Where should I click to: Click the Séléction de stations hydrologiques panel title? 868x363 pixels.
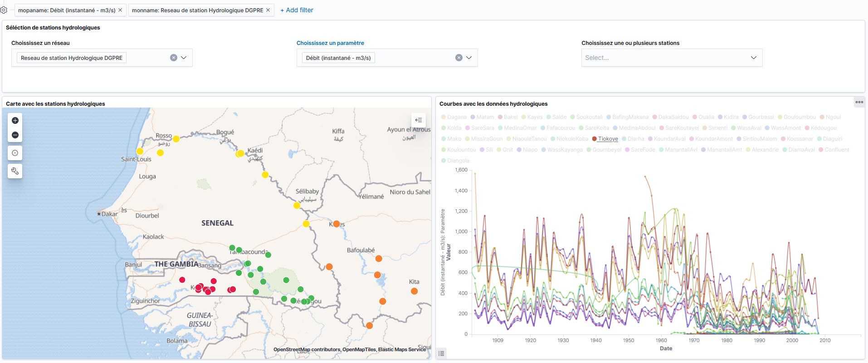click(x=53, y=28)
